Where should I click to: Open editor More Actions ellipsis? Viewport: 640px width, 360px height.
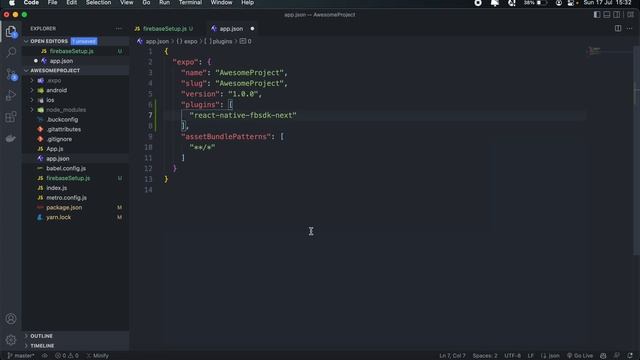pyautogui.click(x=629, y=29)
